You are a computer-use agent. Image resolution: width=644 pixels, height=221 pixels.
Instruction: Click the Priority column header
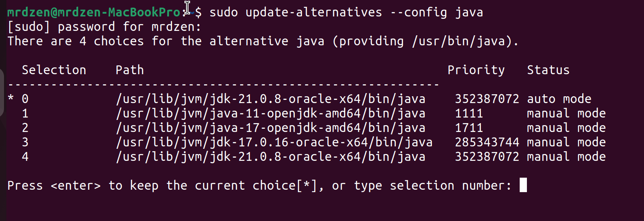tap(476, 70)
